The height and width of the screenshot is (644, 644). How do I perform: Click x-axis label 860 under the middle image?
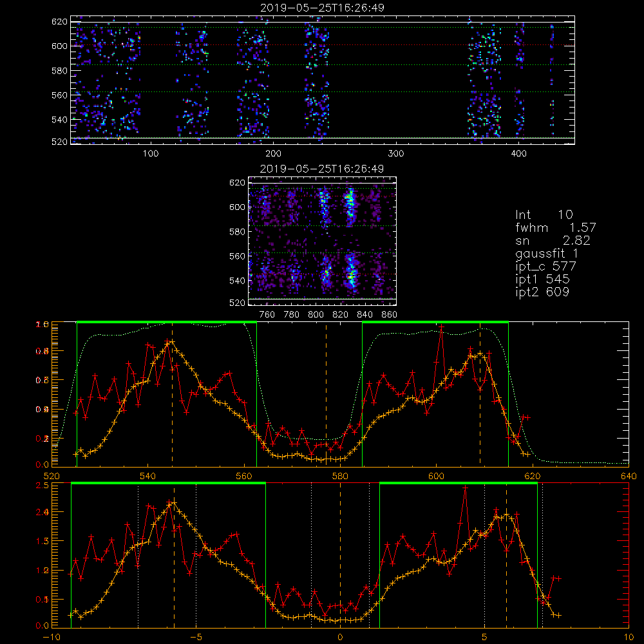tap(389, 315)
